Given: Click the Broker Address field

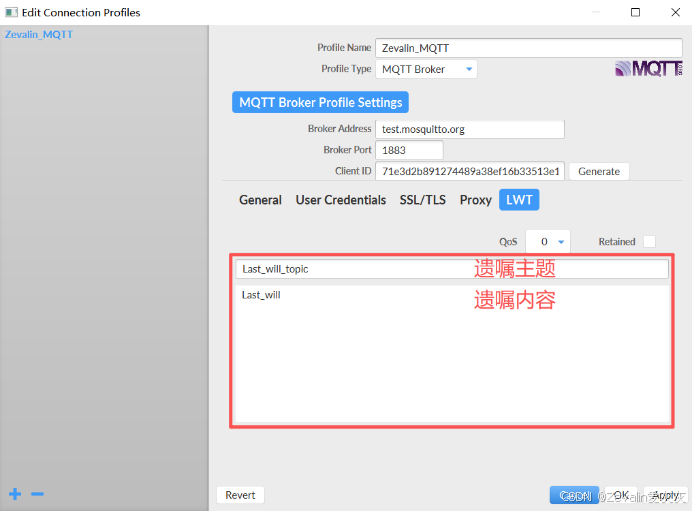Looking at the screenshot, I should pyautogui.click(x=470, y=130).
